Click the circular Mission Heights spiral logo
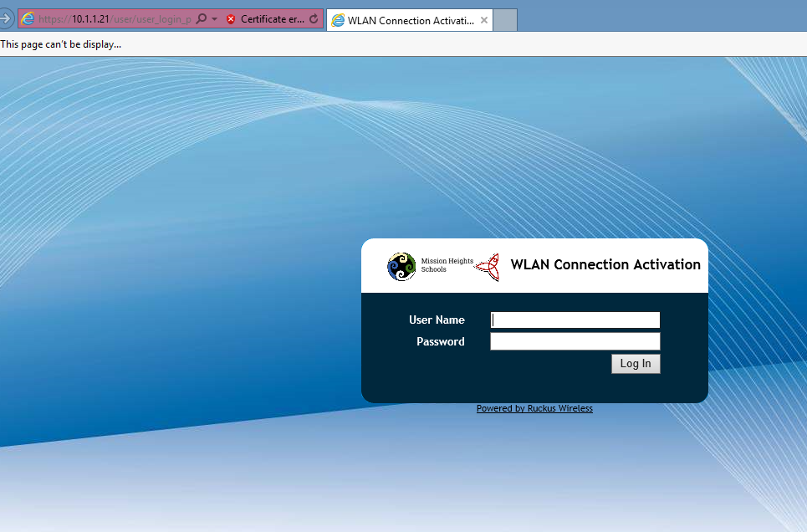This screenshot has height=532, width=807. (x=401, y=266)
